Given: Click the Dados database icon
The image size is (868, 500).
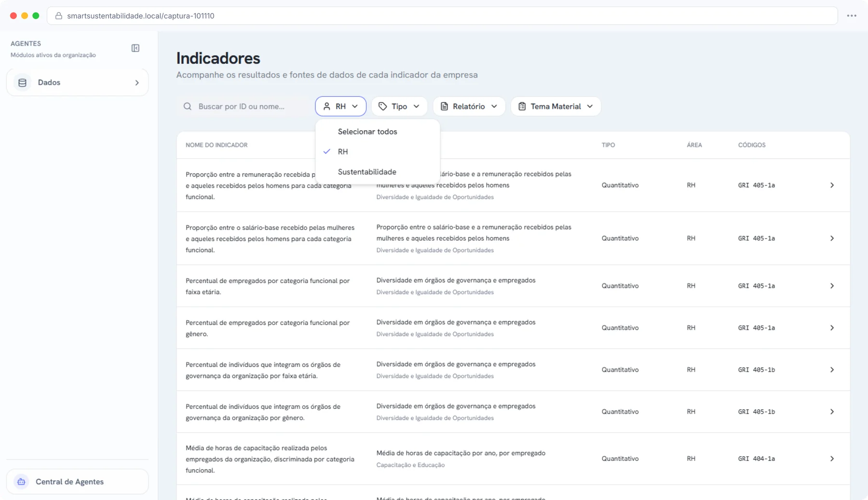Looking at the screenshot, I should (22, 83).
